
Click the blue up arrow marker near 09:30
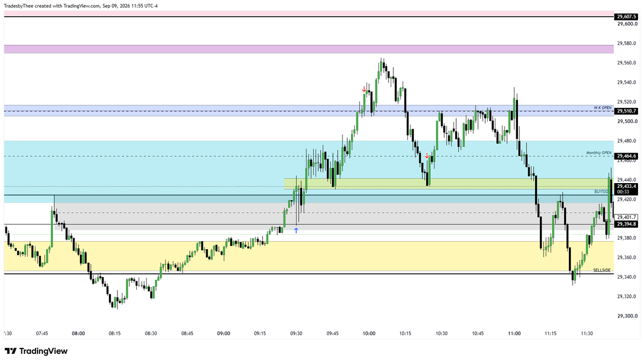click(x=296, y=230)
